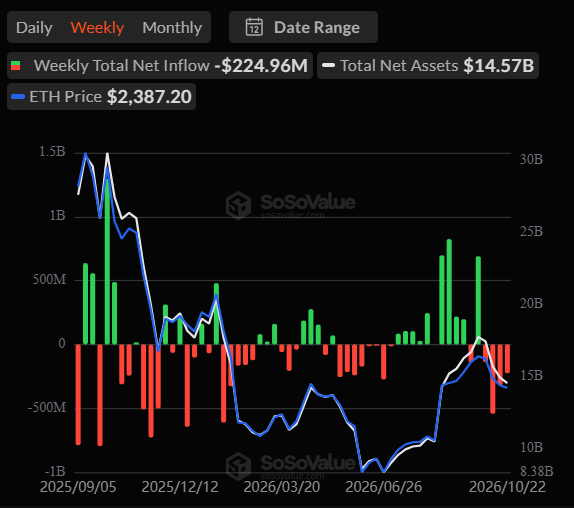Click the tallest green inflow bar

click(x=107, y=262)
